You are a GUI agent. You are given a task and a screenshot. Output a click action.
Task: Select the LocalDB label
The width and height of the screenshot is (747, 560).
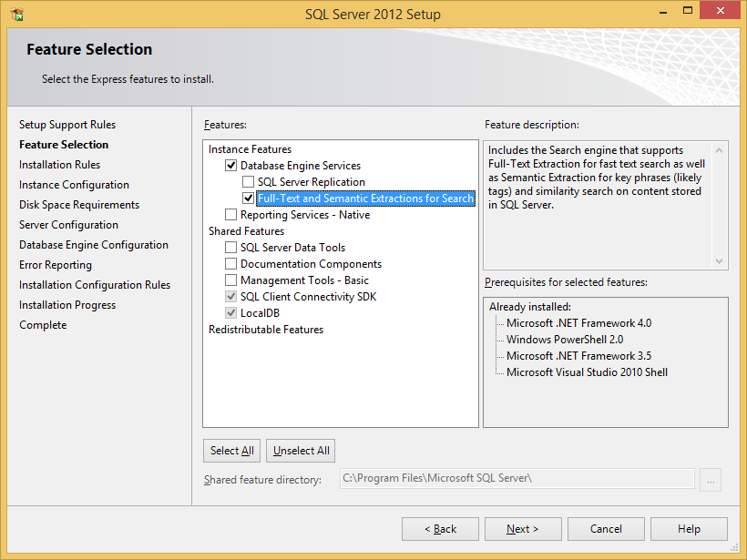pos(260,313)
